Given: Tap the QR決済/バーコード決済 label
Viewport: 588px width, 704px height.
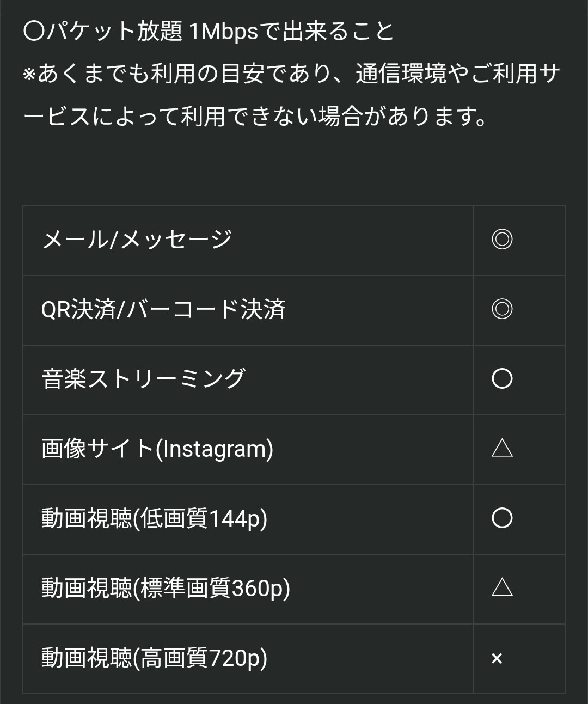Looking at the screenshot, I should coord(163,309).
